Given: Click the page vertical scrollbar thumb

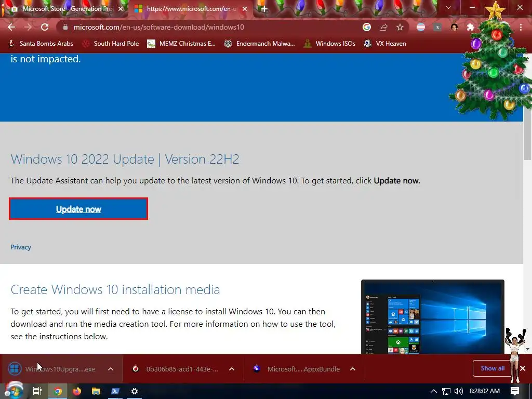Looking at the screenshot, I should [528, 136].
